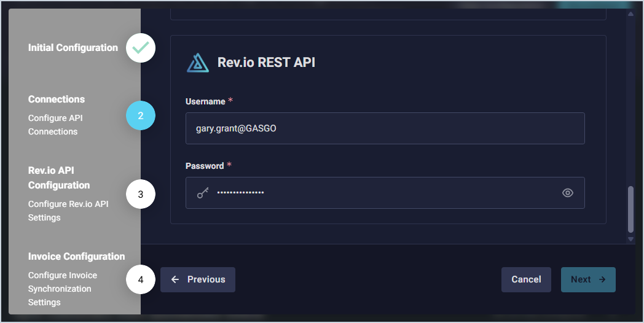Open the Connections step label

pos(57,99)
